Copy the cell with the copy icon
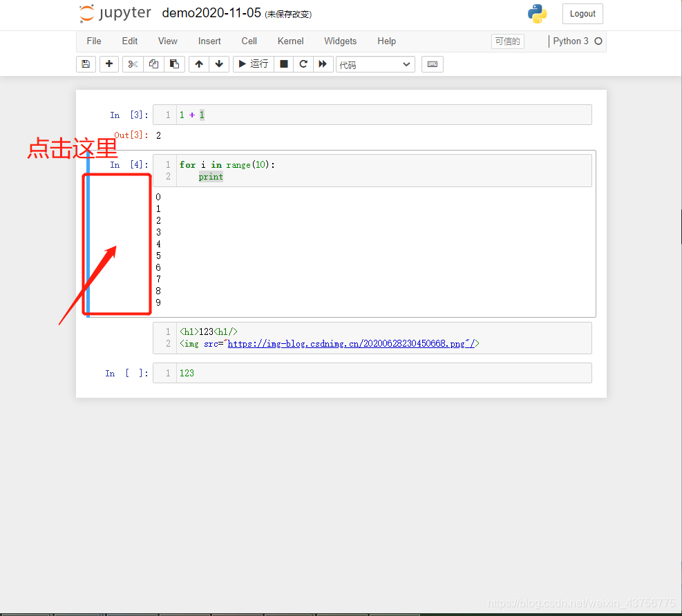Screen dimensions: 682x616 point(153,64)
